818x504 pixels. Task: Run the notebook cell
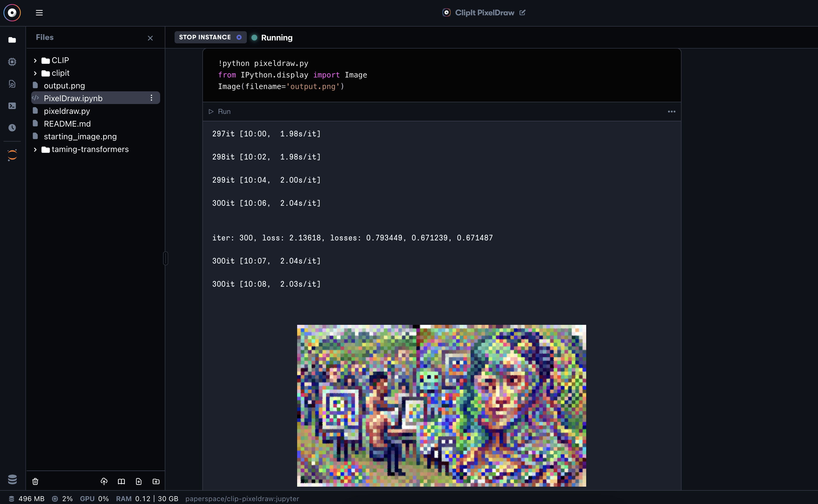(219, 111)
